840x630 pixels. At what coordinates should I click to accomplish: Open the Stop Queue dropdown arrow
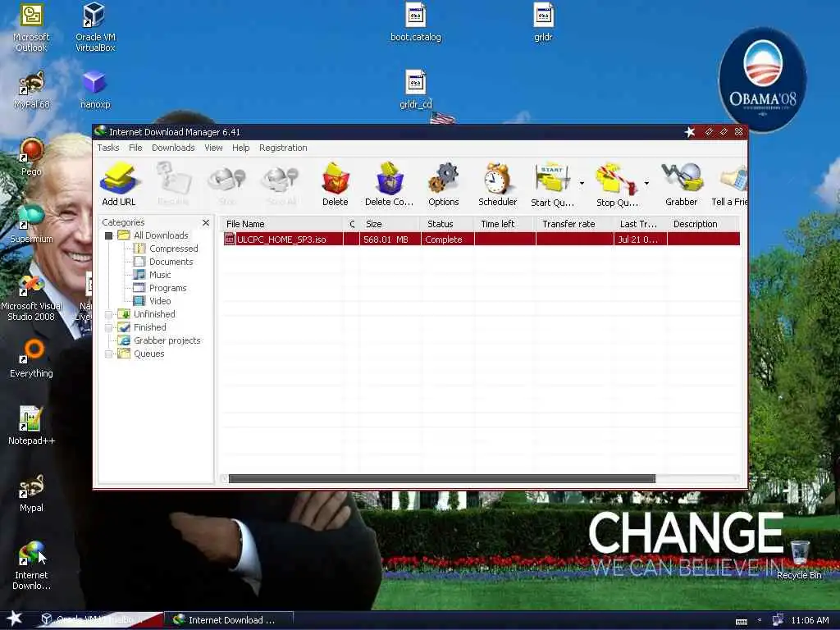point(646,183)
